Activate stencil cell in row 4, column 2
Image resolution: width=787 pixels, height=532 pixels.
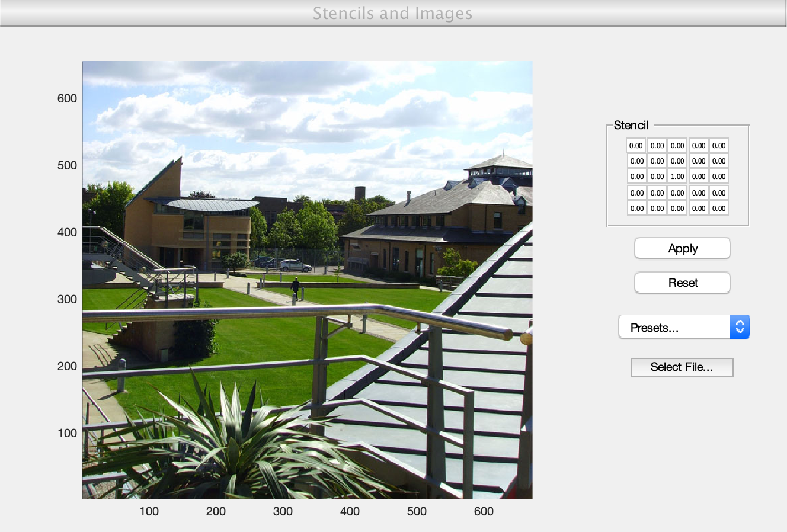(657, 193)
